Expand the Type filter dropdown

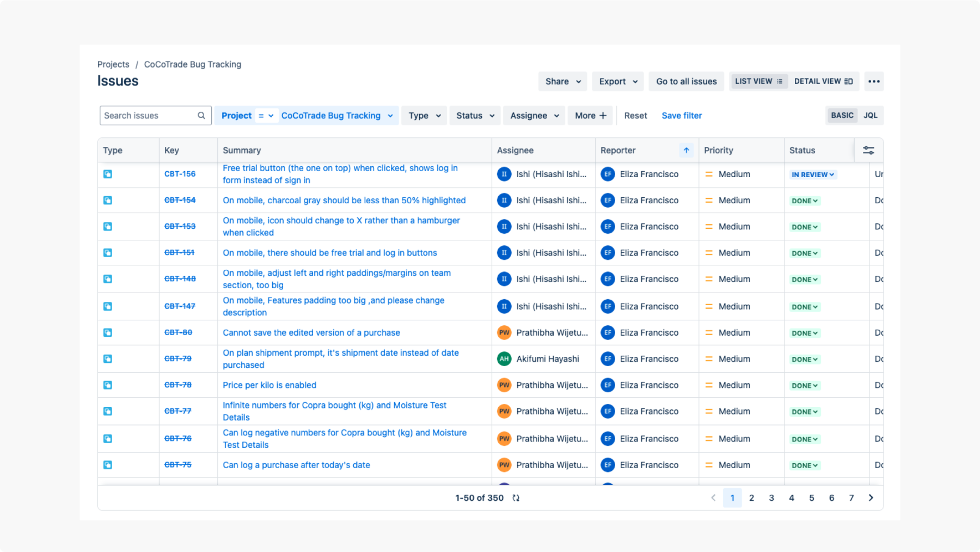click(x=424, y=116)
